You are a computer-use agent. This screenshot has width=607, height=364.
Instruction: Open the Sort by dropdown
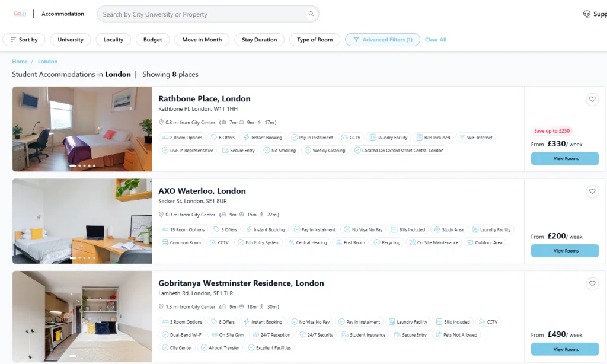pos(24,40)
